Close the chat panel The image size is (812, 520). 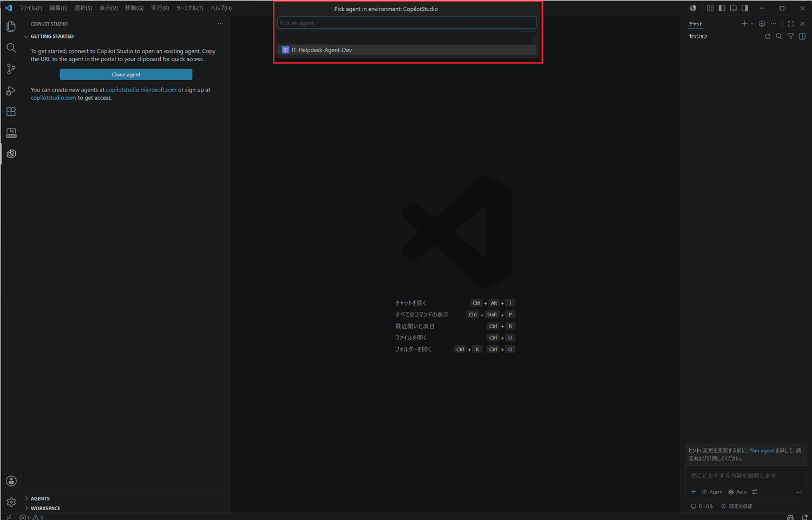[802, 24]
